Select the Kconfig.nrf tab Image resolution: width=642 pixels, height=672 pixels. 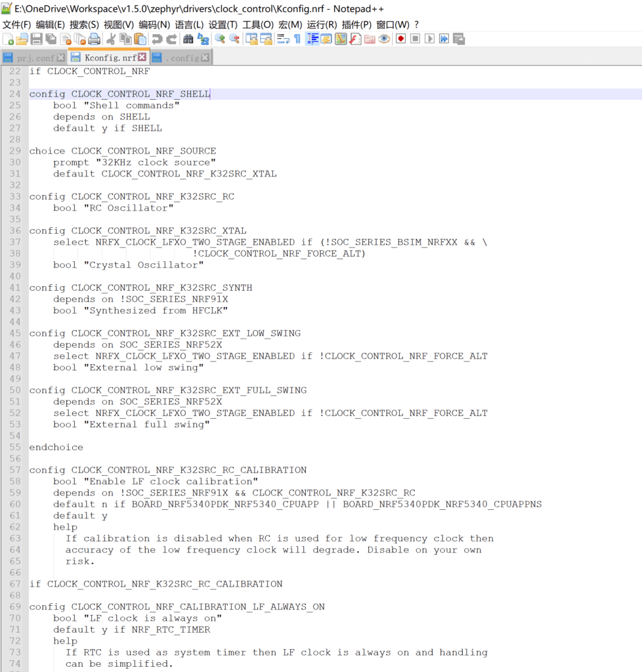point(110,58)
